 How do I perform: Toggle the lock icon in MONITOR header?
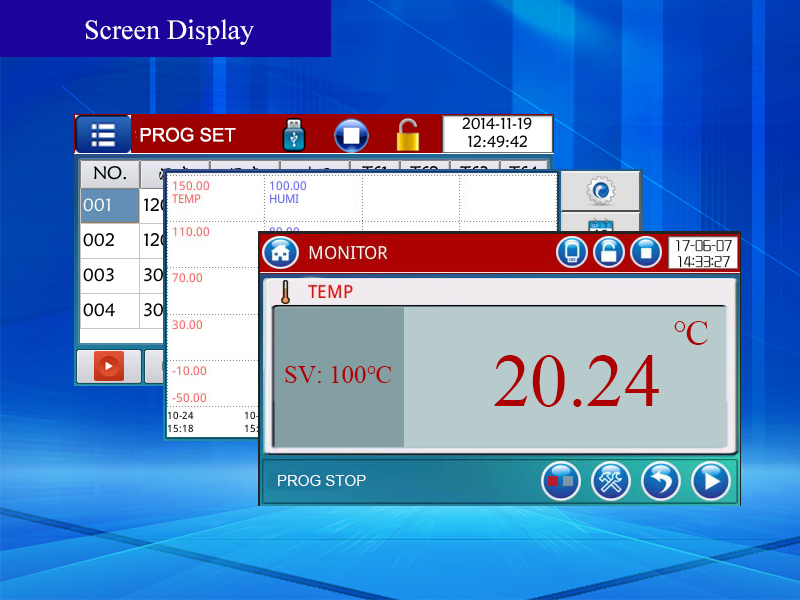[609, 252]
